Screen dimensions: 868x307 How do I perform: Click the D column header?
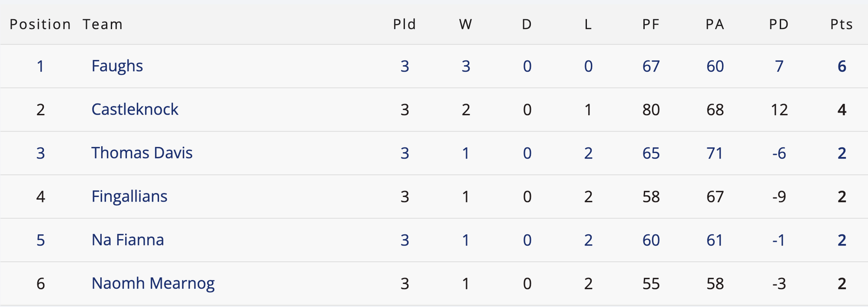click(x=527, y=24)
